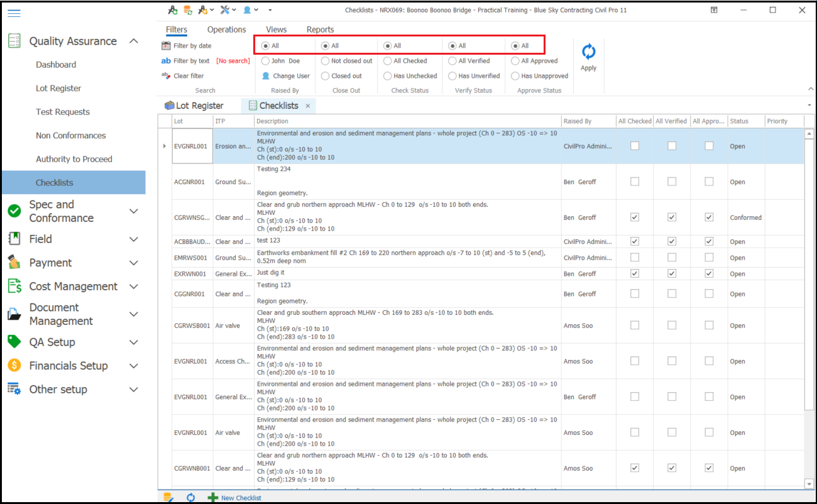Image resolution: width=817 pixels, height=504 pixels.
Task: Open the hamburger navigation menu
Action: tap(14, 13)
